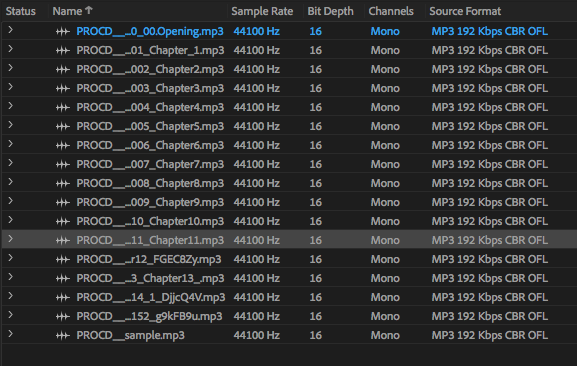The width and height of the screenshot is (577, 366).
Task: Select file PROCD___.14_1_DjjcQ4V.mp3
Action: tap(151, 298)
